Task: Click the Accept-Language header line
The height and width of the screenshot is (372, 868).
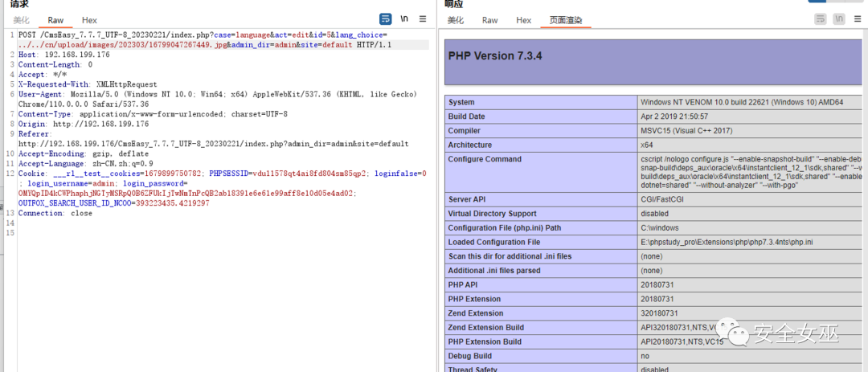Action: point(86,164)
